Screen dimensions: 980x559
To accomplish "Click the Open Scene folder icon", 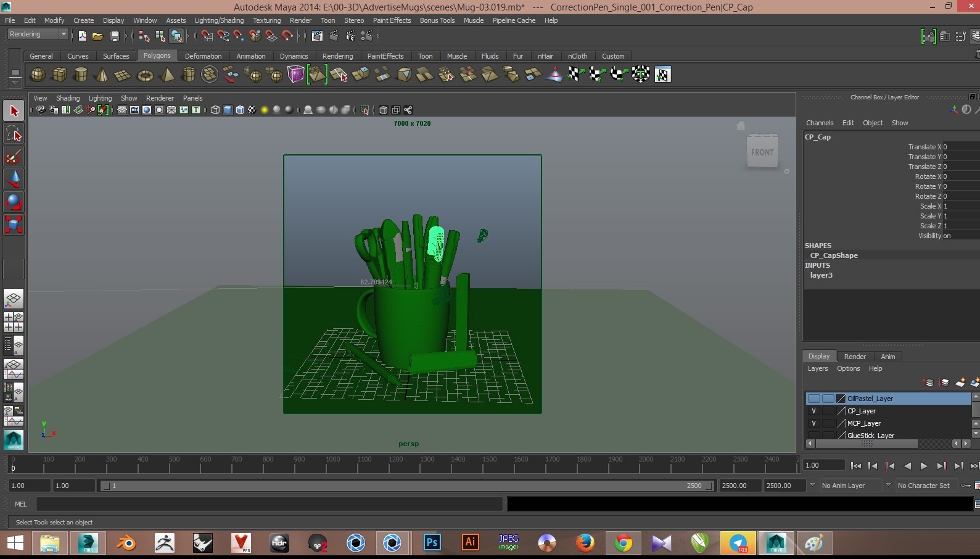I will [x=97, y=36].
